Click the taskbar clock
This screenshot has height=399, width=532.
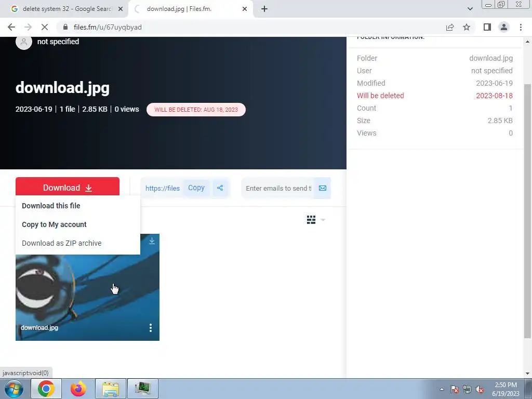point(506,389)
